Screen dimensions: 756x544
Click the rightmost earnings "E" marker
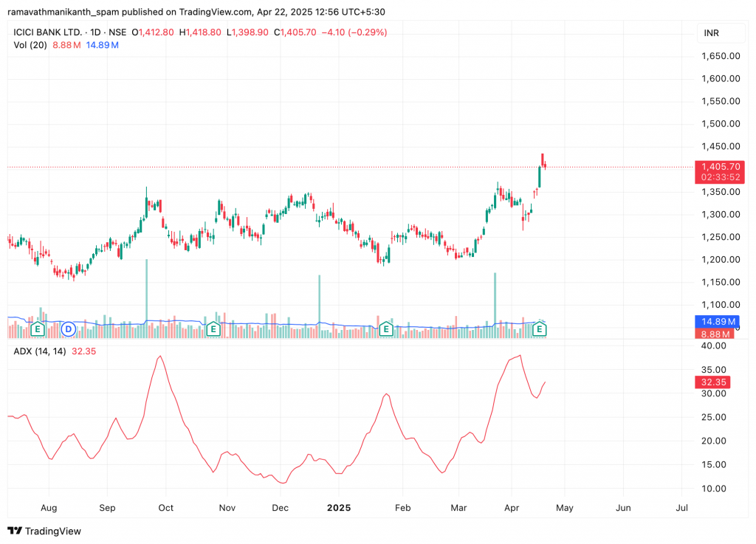pyautogui.click(x=539, y=328)
